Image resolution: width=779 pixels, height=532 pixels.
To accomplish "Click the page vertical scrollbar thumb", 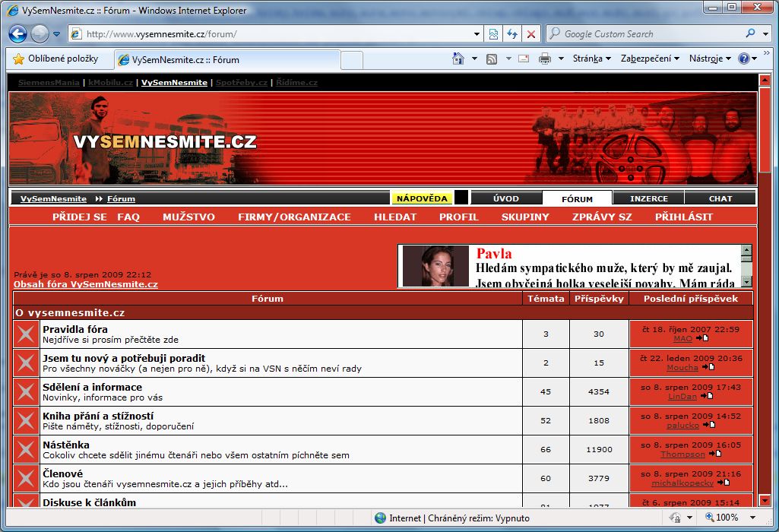I will pyautogui.click(x=765, y=129).
